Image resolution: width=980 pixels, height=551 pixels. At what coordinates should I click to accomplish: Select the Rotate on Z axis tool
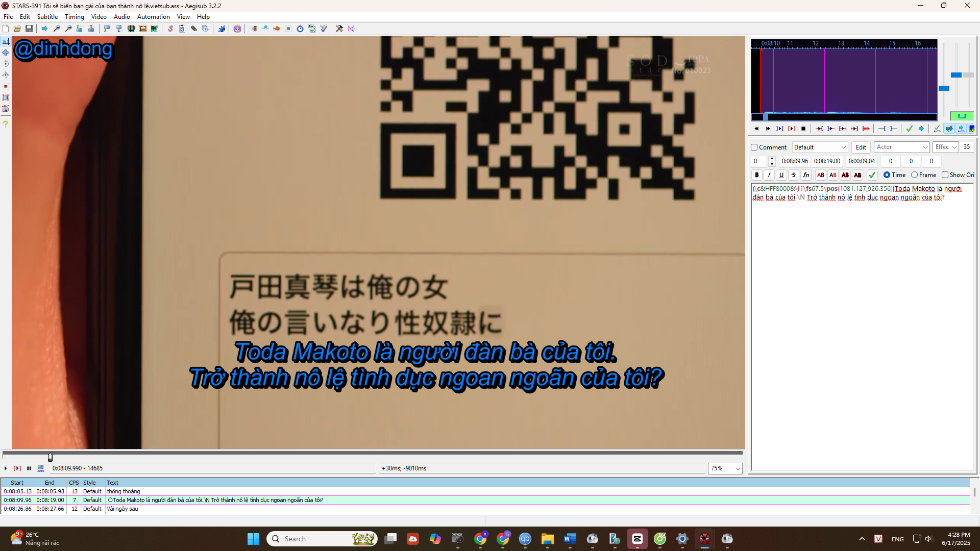[x=6, y=64]
